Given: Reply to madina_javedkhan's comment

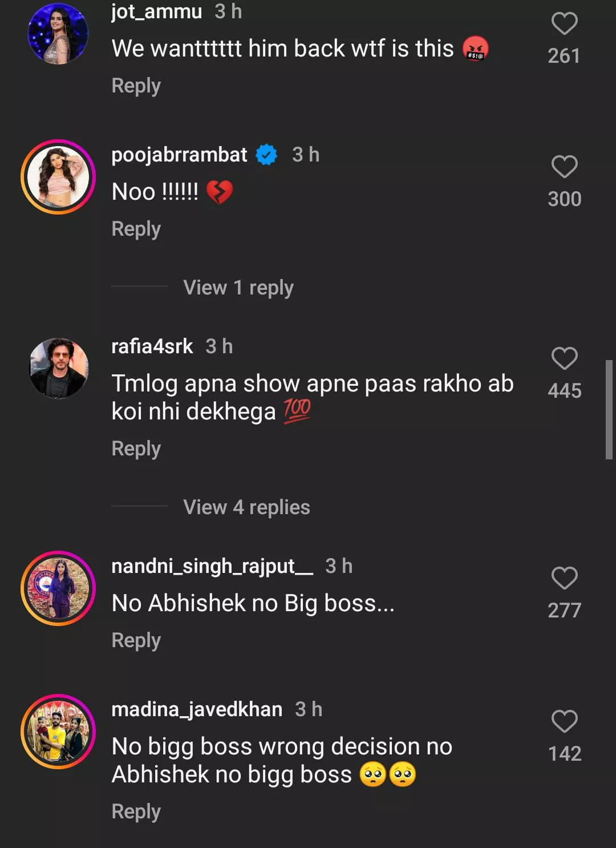Looking at the screenshot, I should point(136,811).
